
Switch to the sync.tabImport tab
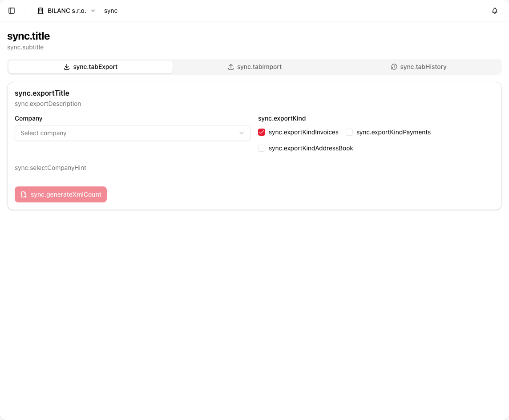click(x=254, y=67)
